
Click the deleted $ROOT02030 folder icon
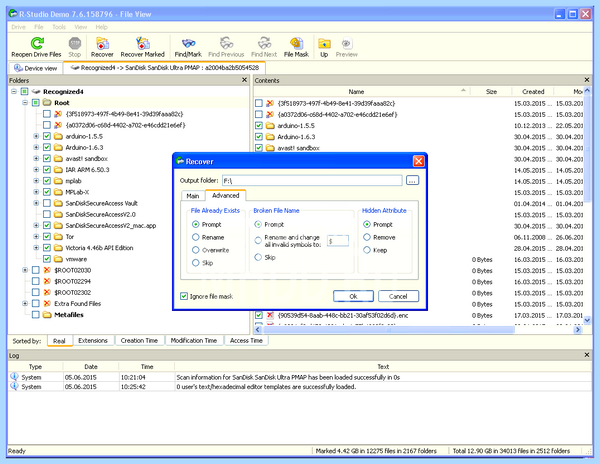(47, 270)
